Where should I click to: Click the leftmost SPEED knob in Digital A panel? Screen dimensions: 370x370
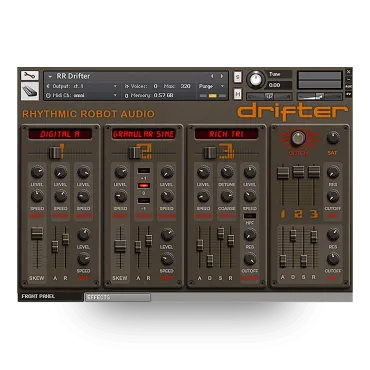37,196
